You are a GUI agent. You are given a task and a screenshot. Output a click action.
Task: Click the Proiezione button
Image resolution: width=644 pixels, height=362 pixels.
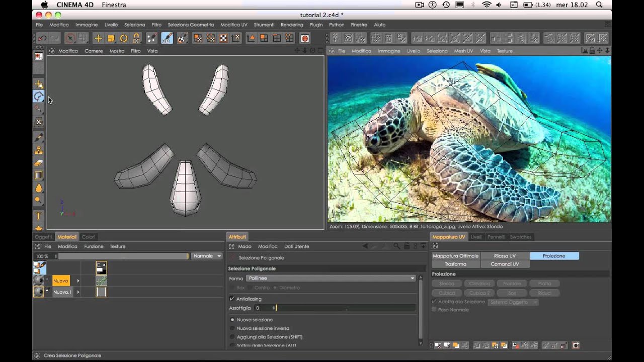pos(554,256)
